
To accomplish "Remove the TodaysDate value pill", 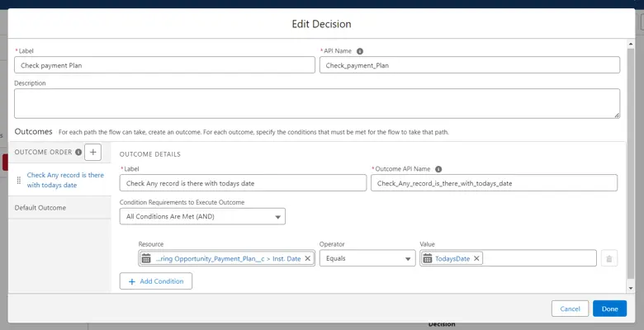I will pos(476,258).
